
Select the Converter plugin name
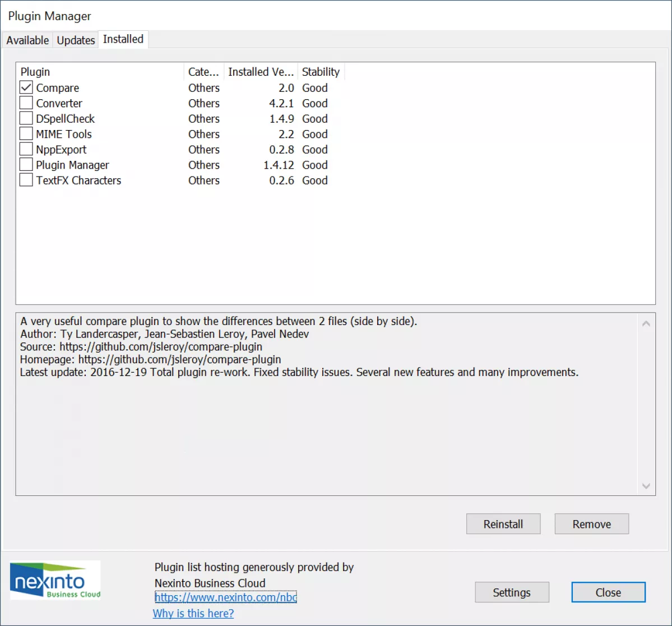[x=59, y=103]
